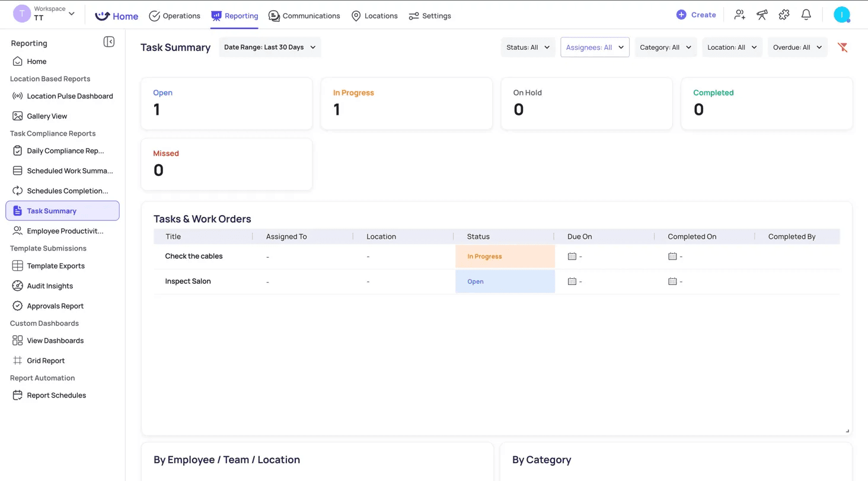The width and height of the screenshot is (868, 481).
Task: Open the Category: All filter dropdown
Action: point(666,47)
